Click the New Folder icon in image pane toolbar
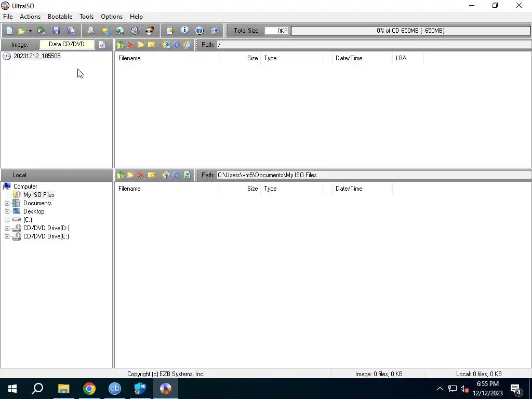 click(x=141, y=45)
